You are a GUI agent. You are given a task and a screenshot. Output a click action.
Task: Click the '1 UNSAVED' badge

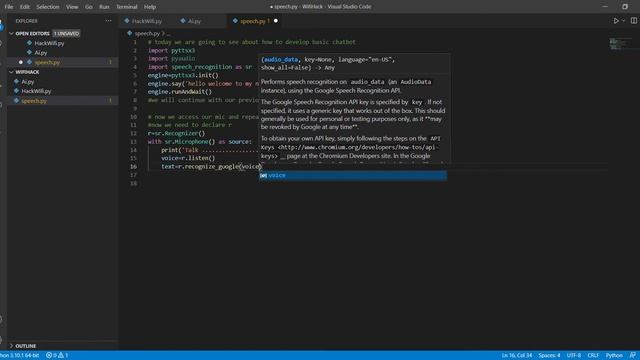tap(67, 33)
